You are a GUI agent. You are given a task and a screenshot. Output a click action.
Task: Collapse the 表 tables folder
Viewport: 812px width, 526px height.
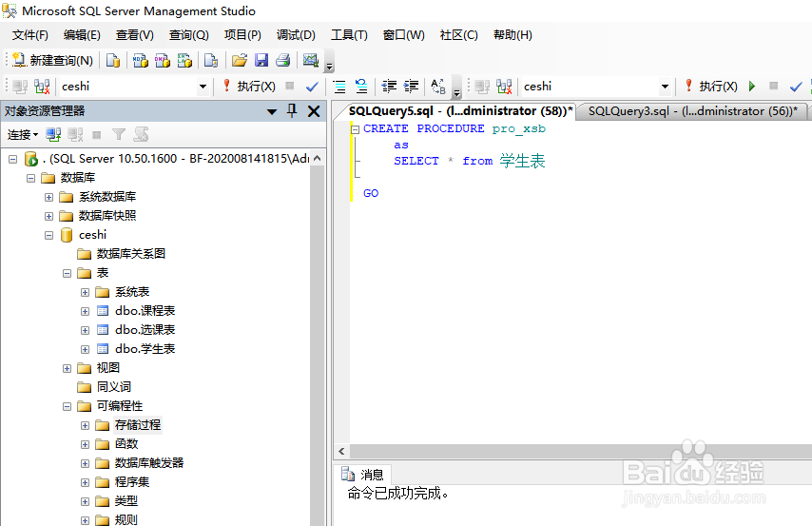click(67, 273)
